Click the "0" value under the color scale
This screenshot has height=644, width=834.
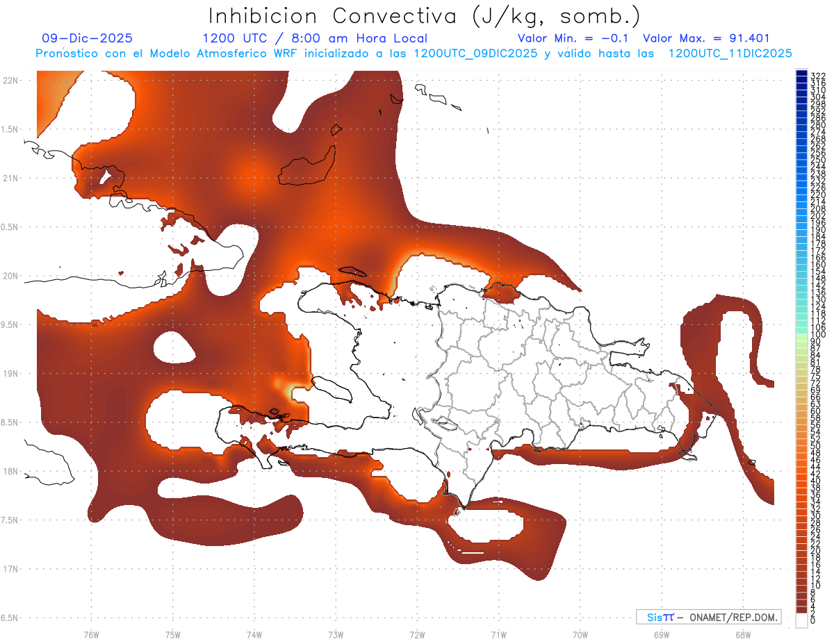tap(813, 621)
